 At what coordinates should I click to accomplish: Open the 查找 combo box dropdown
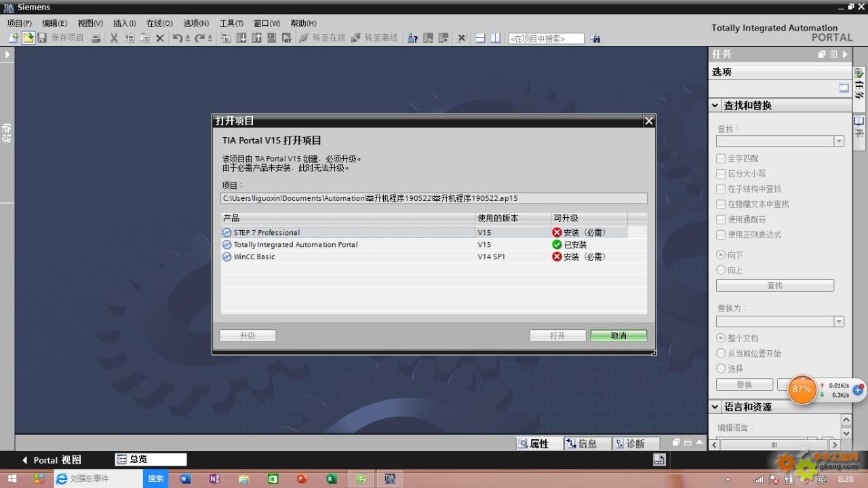point(839,141)
